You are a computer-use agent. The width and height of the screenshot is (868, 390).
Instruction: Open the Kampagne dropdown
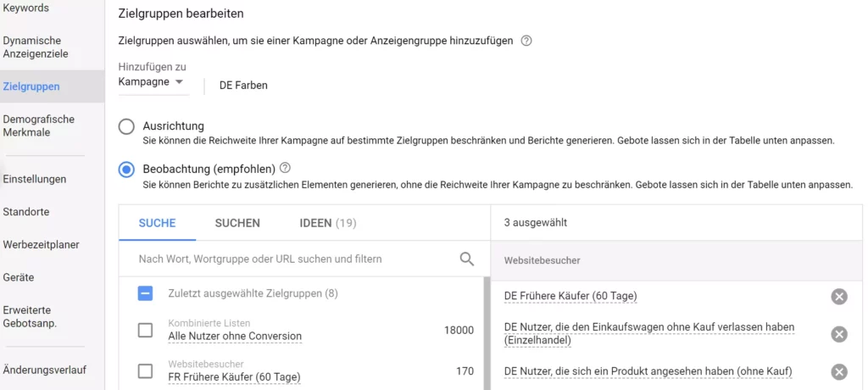(153, 82)
